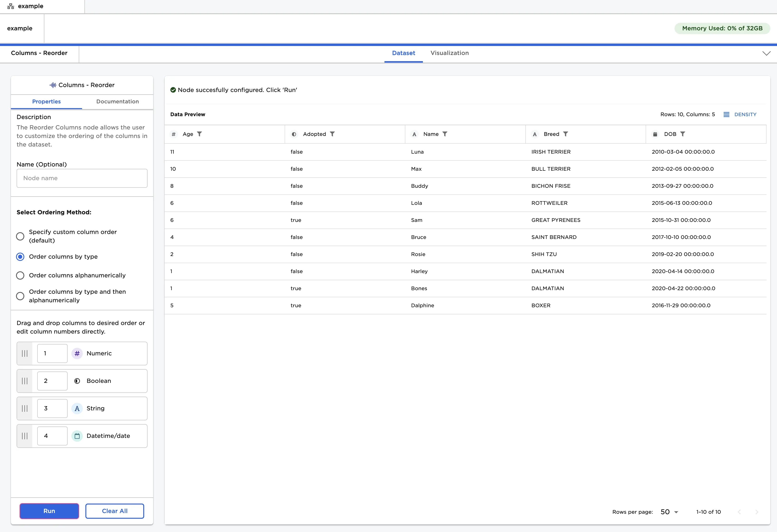Click the filter icon on Adopted column
Image resolution: width=777 pixels, height=532 pixels.
pyautogui.click(x=332, y=134)
